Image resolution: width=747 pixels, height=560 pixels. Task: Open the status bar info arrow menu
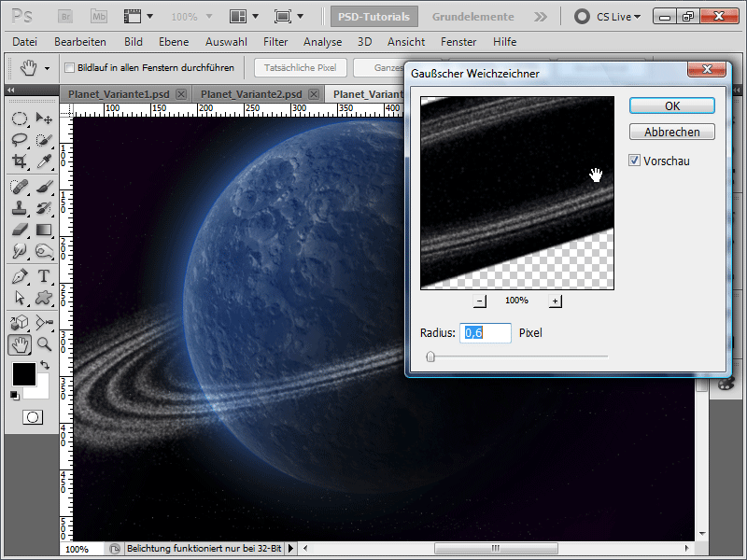coord(290,549)
